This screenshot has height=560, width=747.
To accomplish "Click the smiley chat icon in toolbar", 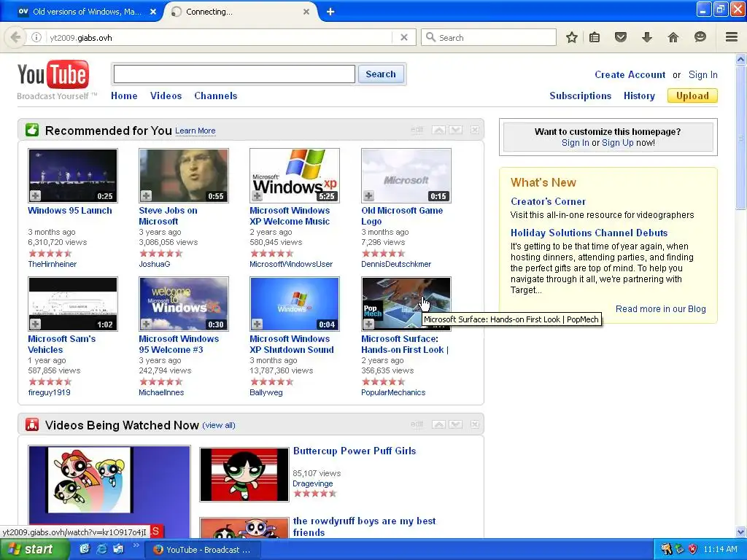I will 700,37.
